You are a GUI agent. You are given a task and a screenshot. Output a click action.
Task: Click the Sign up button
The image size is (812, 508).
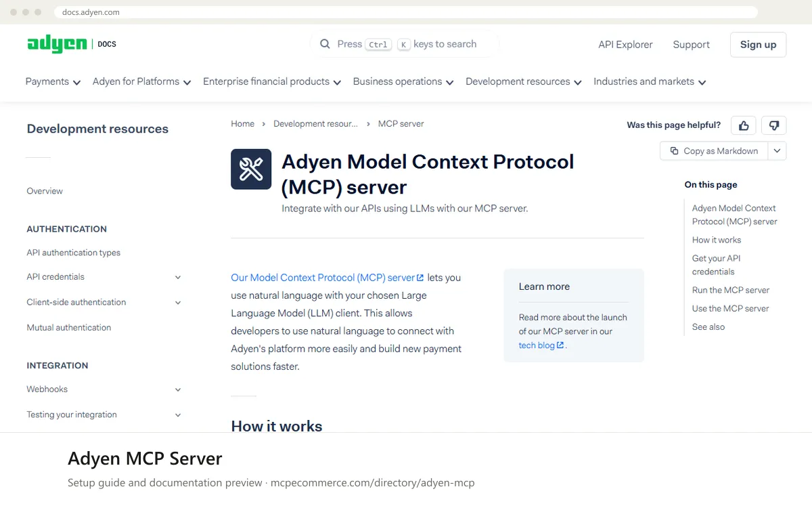[758, 45]
